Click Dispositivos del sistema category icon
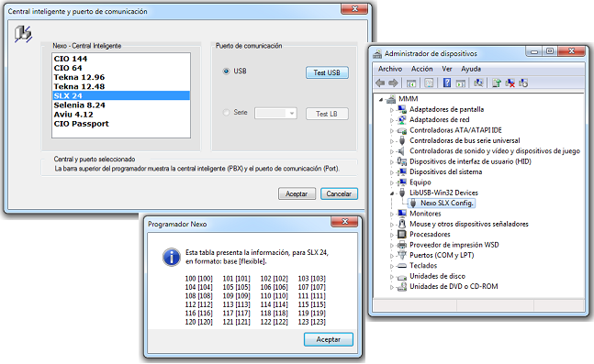 (402, 171)
